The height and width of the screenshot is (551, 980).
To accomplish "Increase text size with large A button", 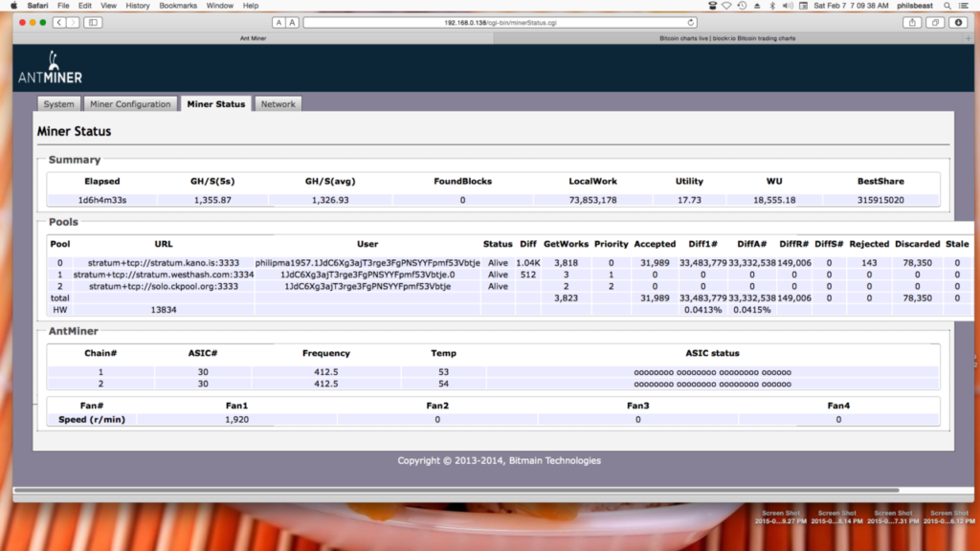I will (292, 23).
